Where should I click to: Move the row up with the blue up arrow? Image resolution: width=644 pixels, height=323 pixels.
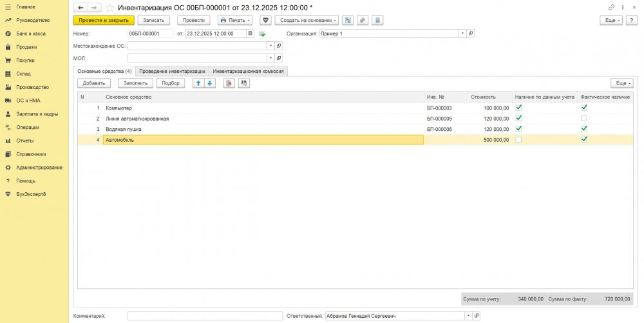(x=198, y=83)
